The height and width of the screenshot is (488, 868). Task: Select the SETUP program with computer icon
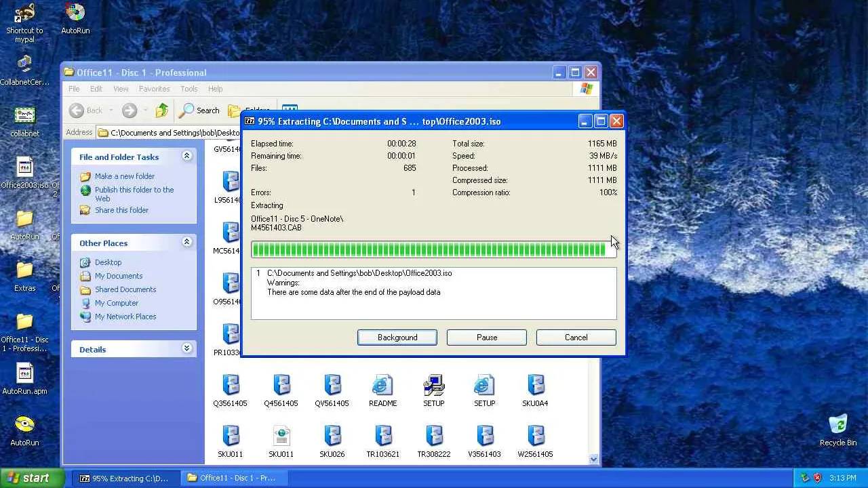coord(434,392)
